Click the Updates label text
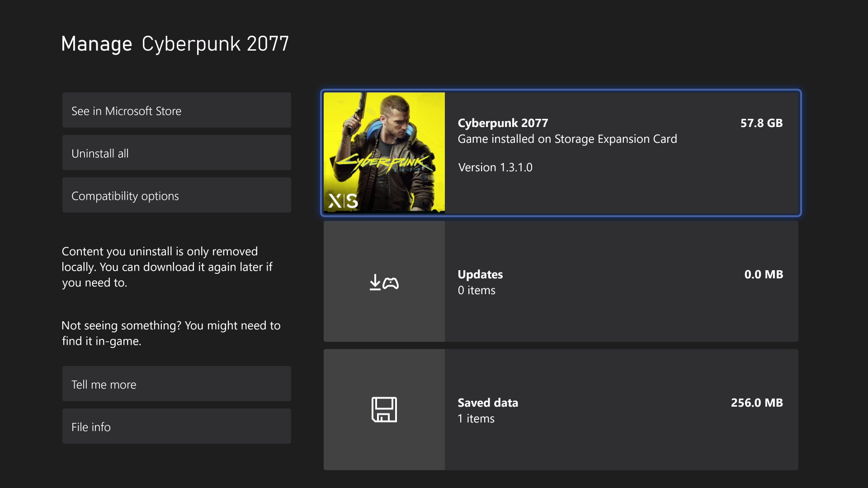This screenshot has width=868, height=488. tap(480, 274)
